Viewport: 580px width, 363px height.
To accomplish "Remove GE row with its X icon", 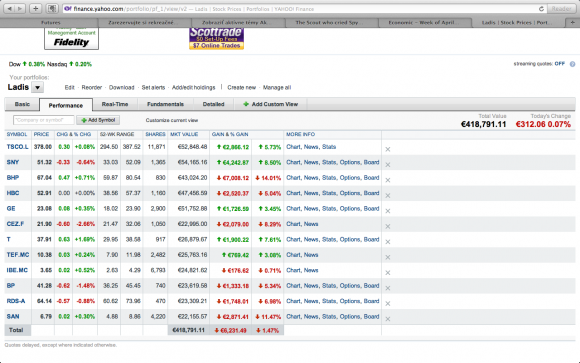I will (x=388, y=211).
